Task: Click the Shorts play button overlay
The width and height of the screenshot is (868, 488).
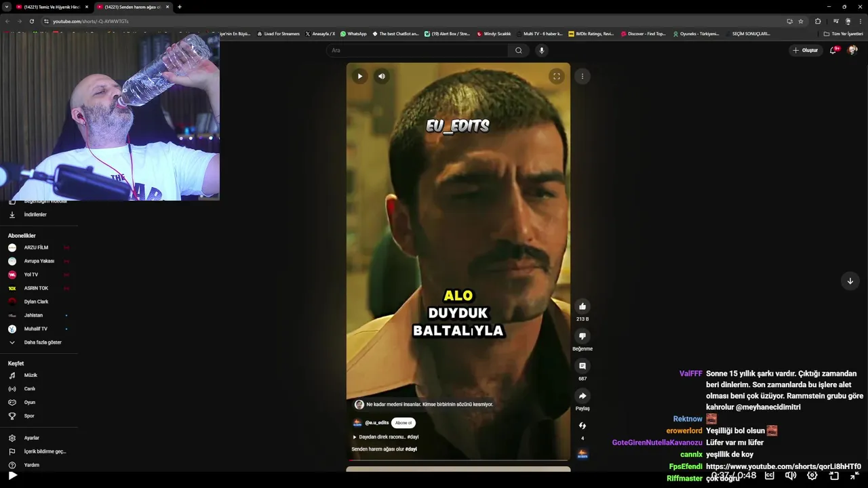Action: pos(360,77)
